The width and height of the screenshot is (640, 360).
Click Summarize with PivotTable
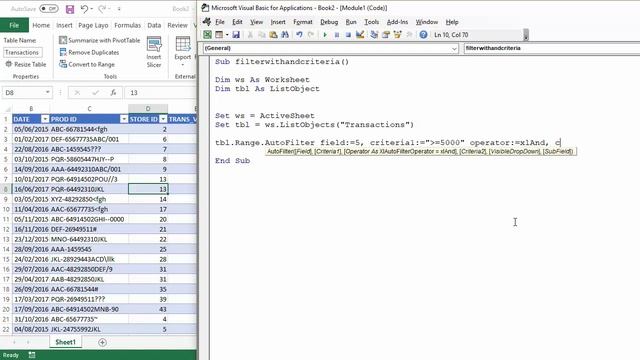(100, 40)
